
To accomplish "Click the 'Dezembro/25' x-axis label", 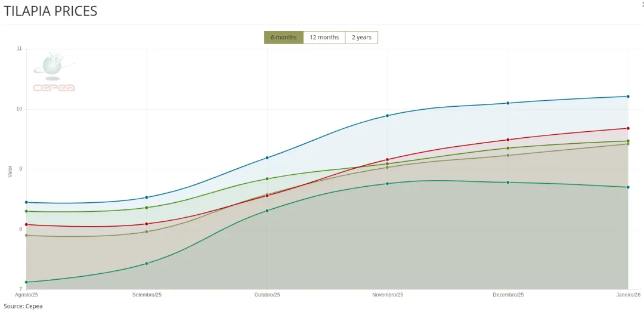I will tap(507, 295).
